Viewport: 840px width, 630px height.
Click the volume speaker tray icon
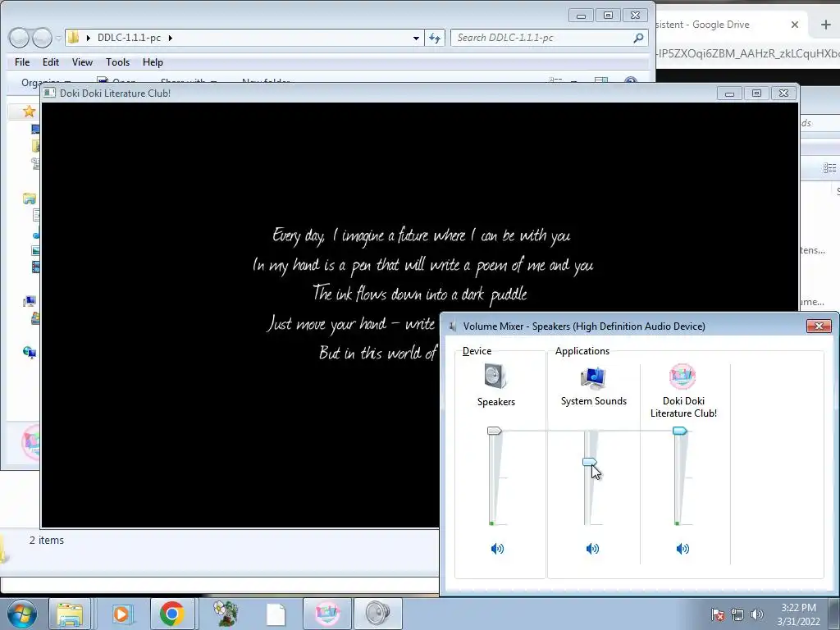[x=756, y=614]
